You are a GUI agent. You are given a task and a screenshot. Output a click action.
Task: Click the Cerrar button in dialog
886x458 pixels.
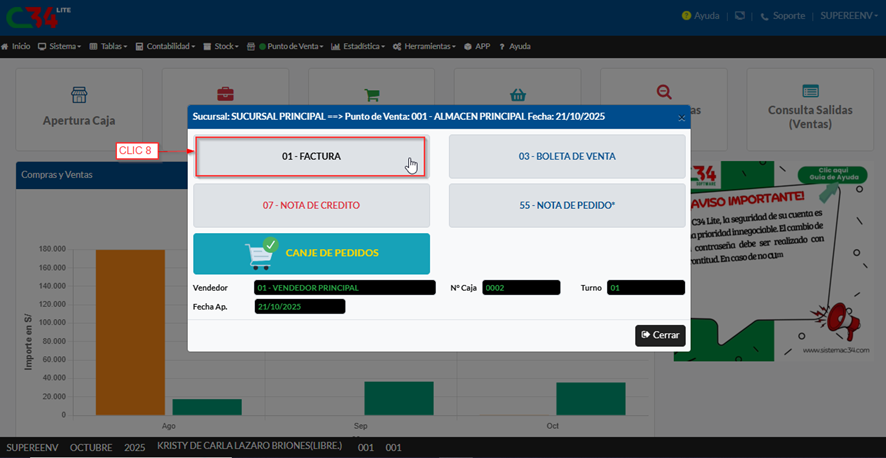[660, 335]
